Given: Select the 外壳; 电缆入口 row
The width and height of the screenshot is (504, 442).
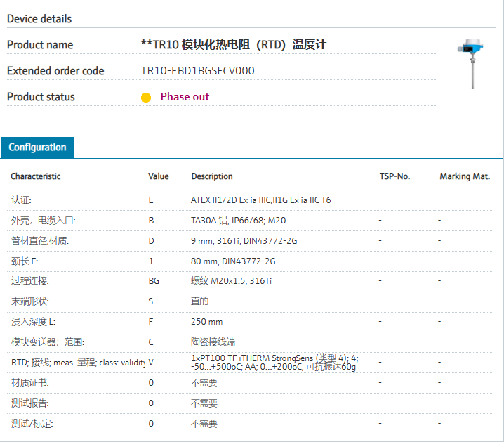Looking at the screenshot, I should [42, 221].
